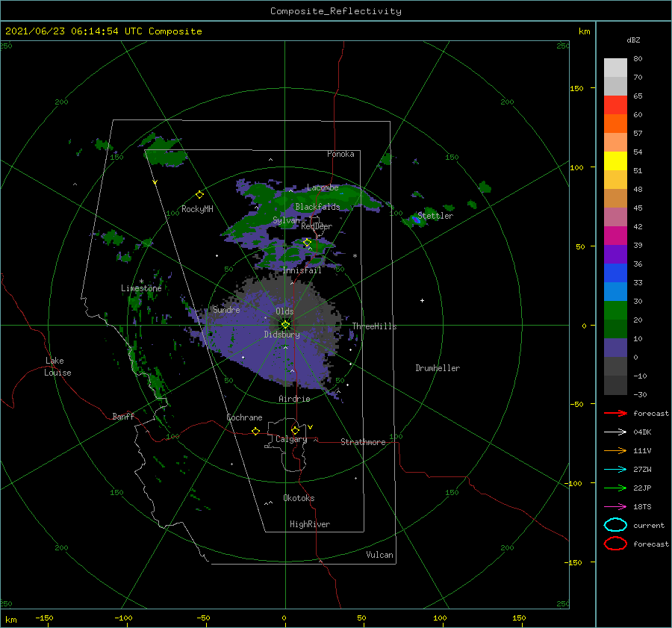Screen dimensions: 672x628
Task: Click the ThreeHills town label
Action: click(x=374, y=326)
